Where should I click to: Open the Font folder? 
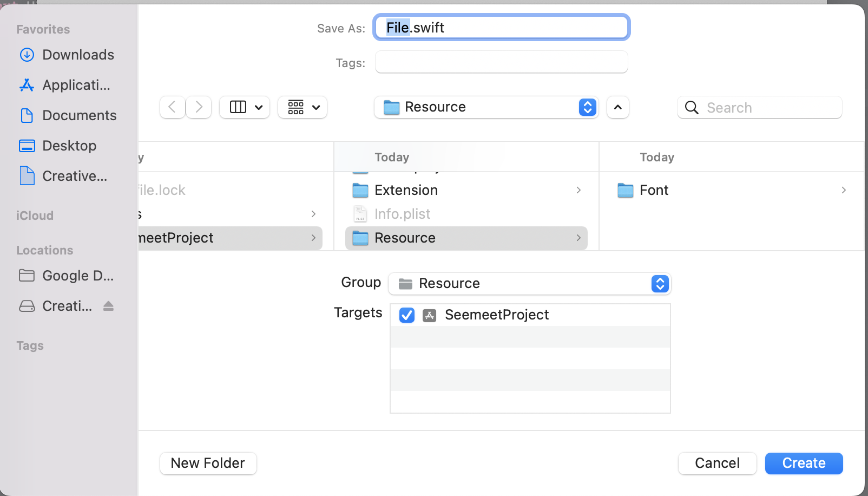[654, 190]
